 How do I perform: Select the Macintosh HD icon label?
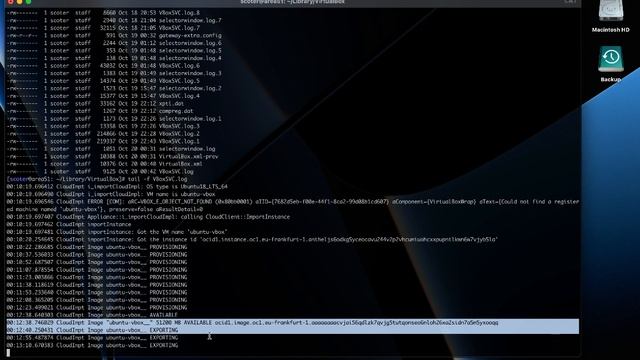click(611, 30)
